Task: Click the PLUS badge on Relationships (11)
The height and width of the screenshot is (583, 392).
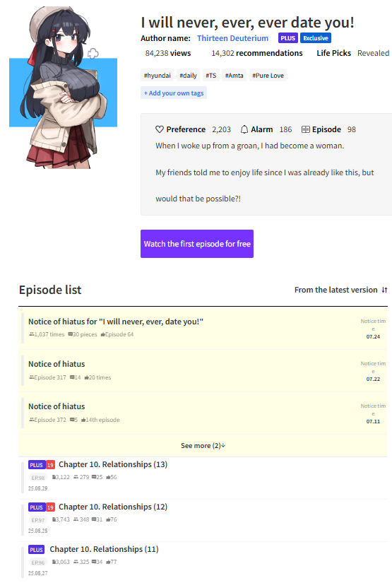Action: (37, 550)
